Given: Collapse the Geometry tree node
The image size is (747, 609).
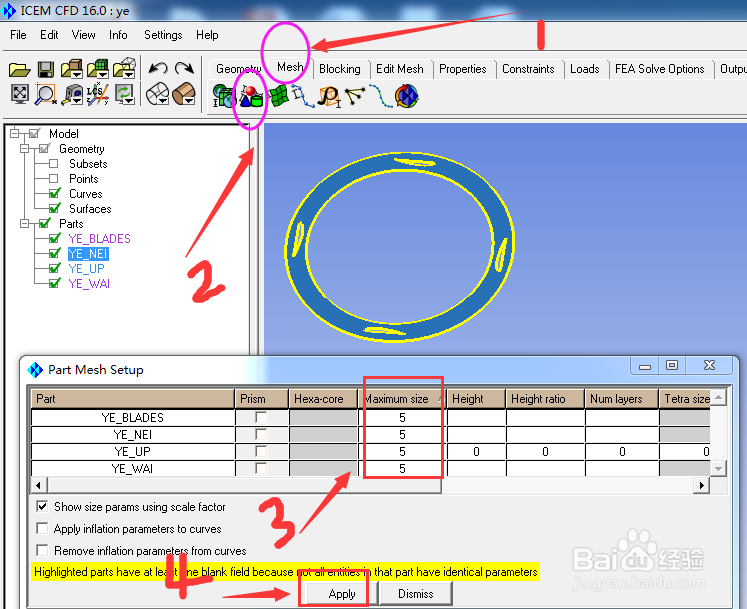Looking at the screenshot, I should [x=24, y=149].
